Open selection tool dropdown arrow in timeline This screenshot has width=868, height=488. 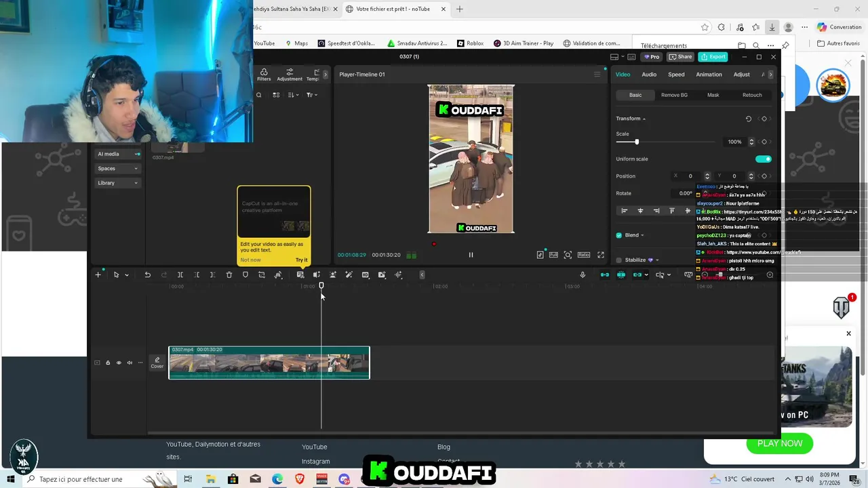pos(127,275)
